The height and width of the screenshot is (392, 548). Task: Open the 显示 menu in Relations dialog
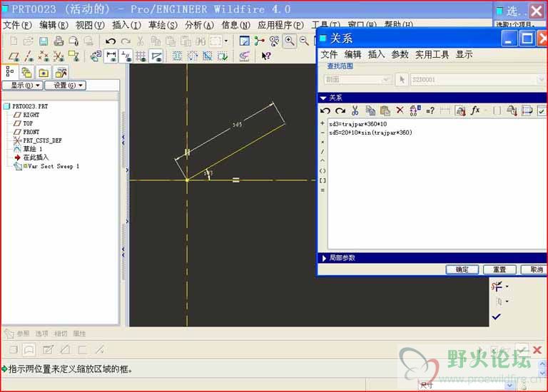(464, 54)
